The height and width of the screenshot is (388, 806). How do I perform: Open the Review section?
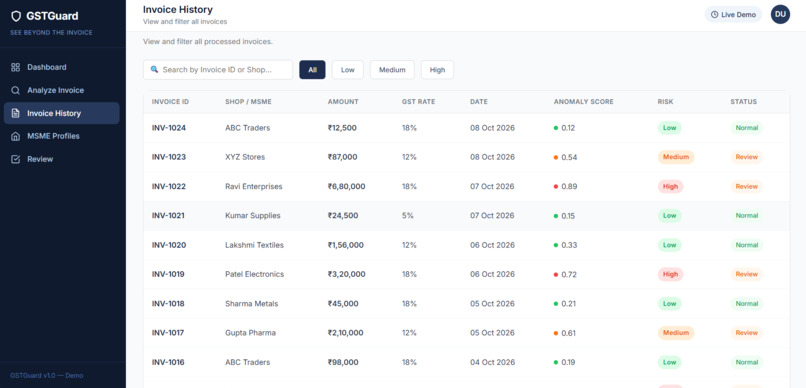62,159
